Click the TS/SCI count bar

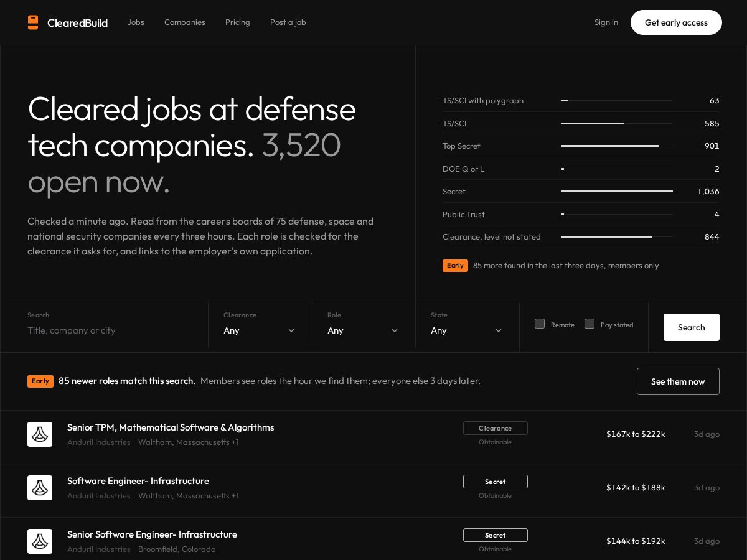[617, 123]
